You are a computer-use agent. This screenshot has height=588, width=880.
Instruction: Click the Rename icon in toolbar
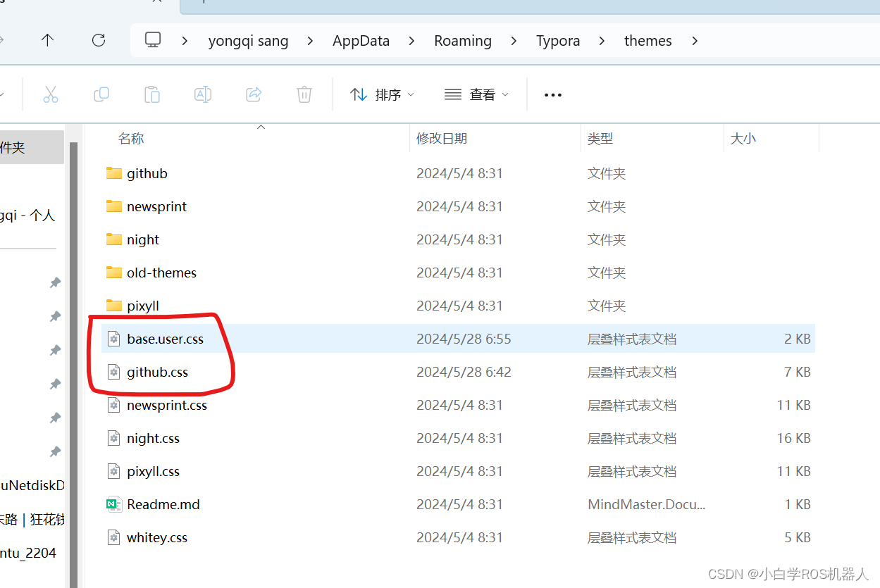[203, 94]
